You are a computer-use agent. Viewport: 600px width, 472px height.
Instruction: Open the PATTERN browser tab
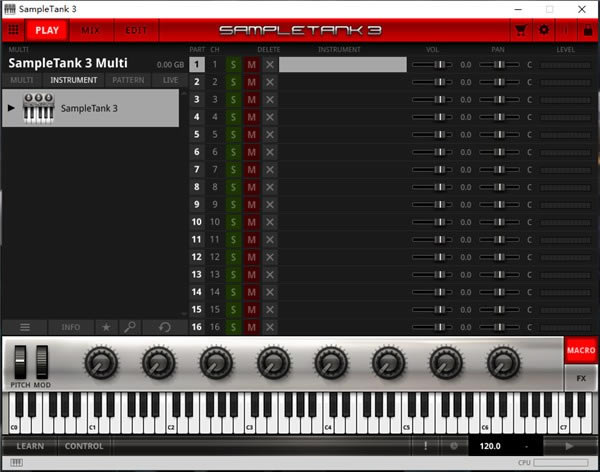128,80
